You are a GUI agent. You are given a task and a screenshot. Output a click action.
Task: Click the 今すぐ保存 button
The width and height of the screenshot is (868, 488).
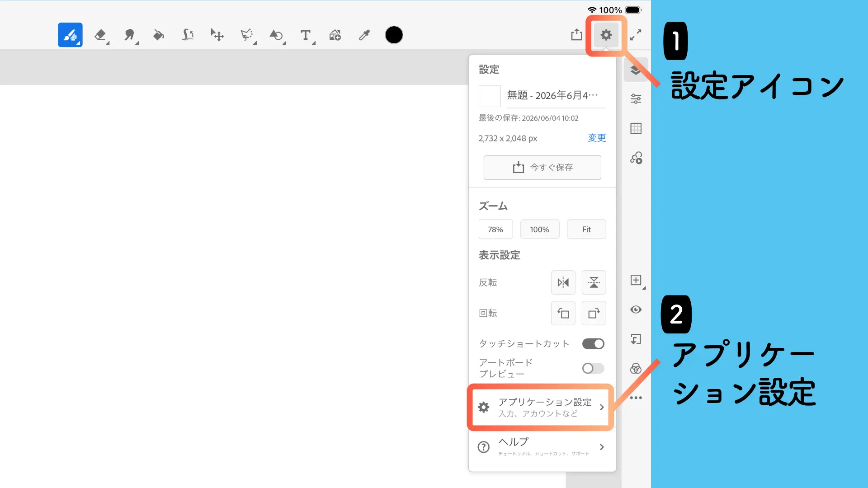542,168
